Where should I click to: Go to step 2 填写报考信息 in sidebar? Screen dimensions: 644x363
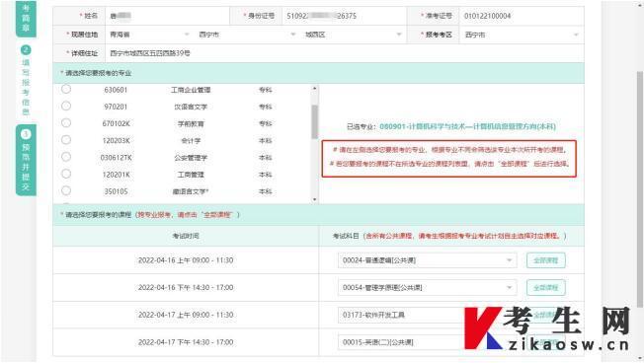[26, 81]
